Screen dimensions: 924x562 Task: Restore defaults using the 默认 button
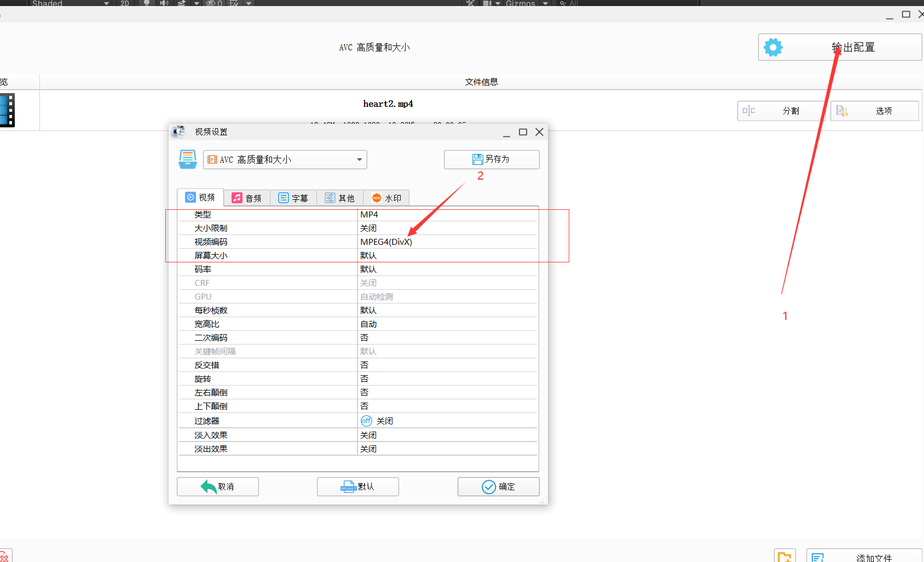(357, 486)
